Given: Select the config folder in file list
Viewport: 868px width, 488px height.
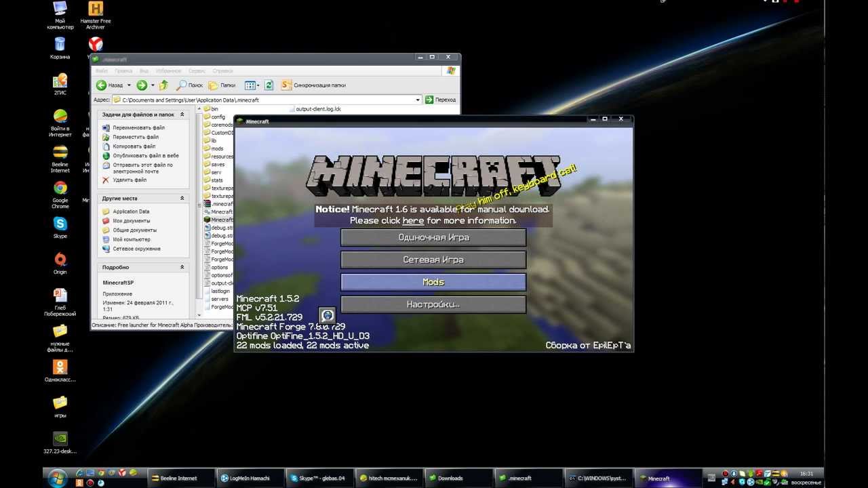Looking at the screenshot, I should 215,117.
